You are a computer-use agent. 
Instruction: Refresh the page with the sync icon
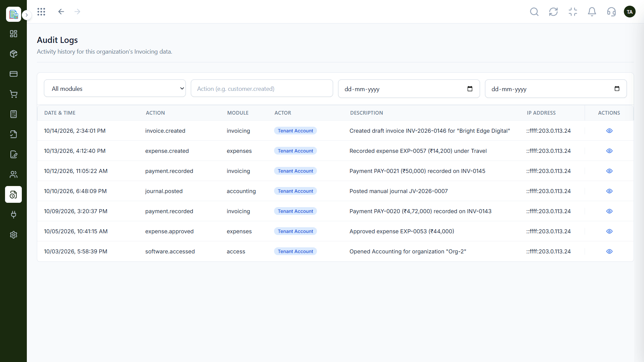pyautogui.click(x=553, y=12)
